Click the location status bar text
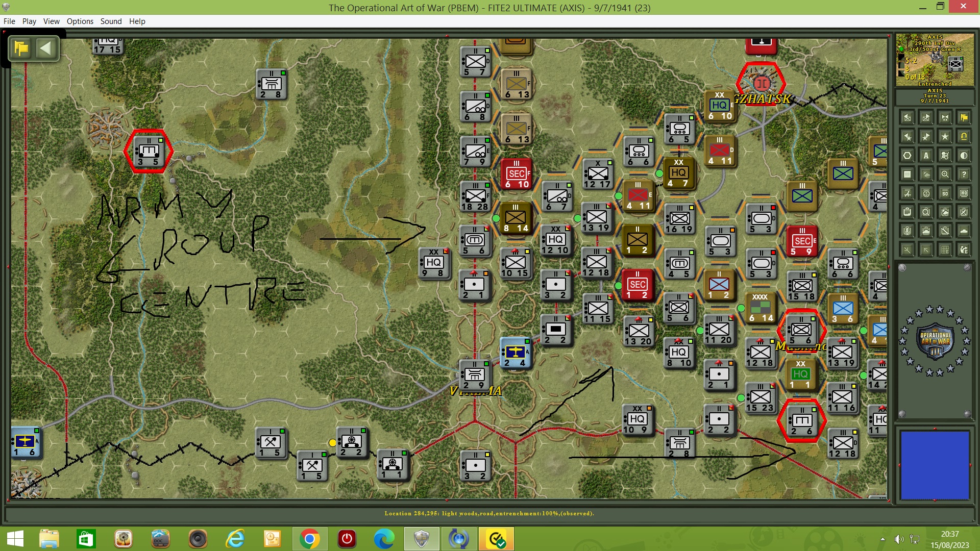The height and width of the screenshot is (551, 980). pos(489,513)
